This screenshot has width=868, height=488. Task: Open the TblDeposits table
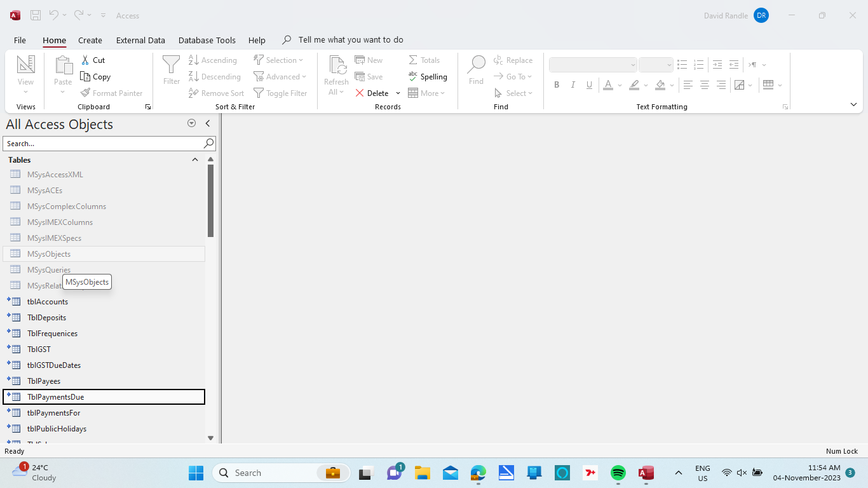(x=46, y=318)
